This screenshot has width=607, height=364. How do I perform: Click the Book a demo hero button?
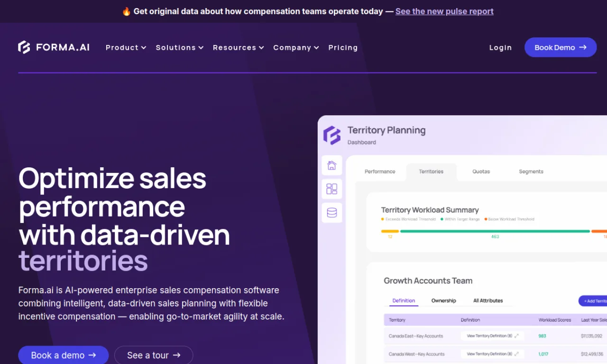(x=64, y=355)
